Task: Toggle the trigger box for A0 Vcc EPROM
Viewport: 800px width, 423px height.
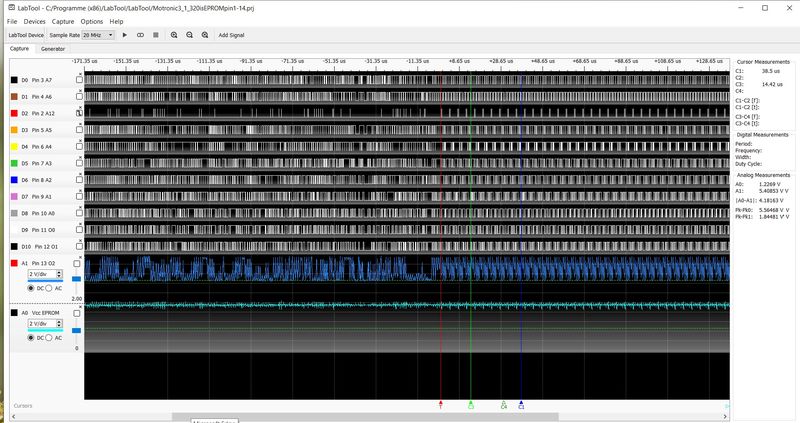Action: tap(77, 313)
